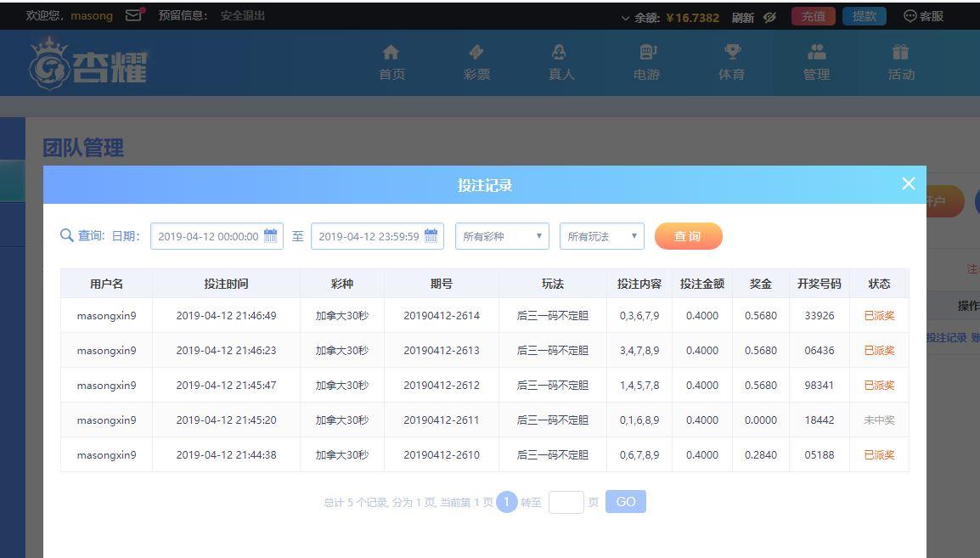Open the 真人 live casino icon

point(560,53)
